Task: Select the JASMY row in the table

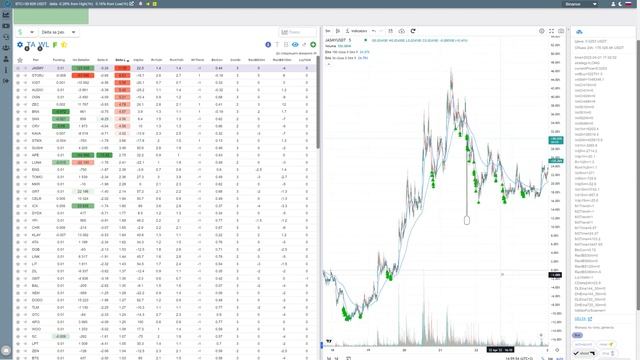Action: click(165, 68)
